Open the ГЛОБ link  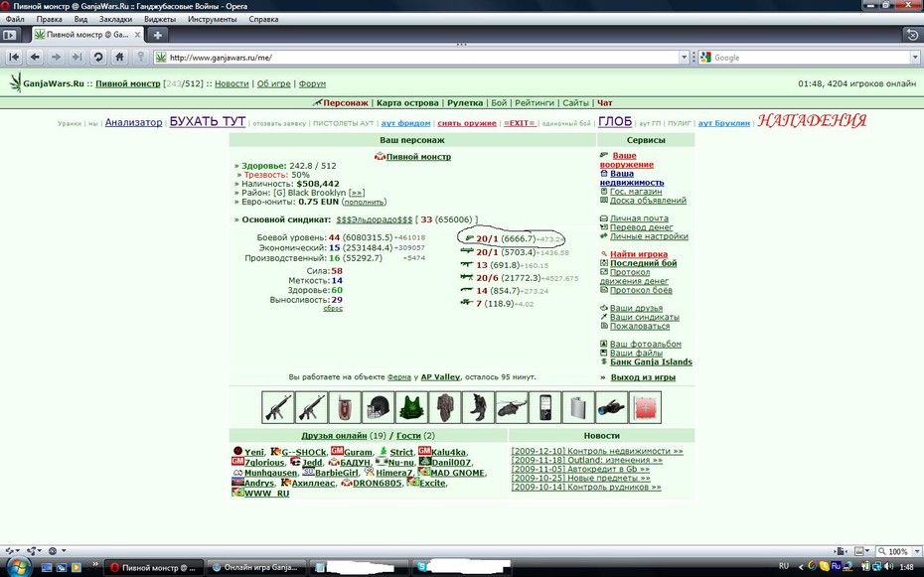pos(615,121)
